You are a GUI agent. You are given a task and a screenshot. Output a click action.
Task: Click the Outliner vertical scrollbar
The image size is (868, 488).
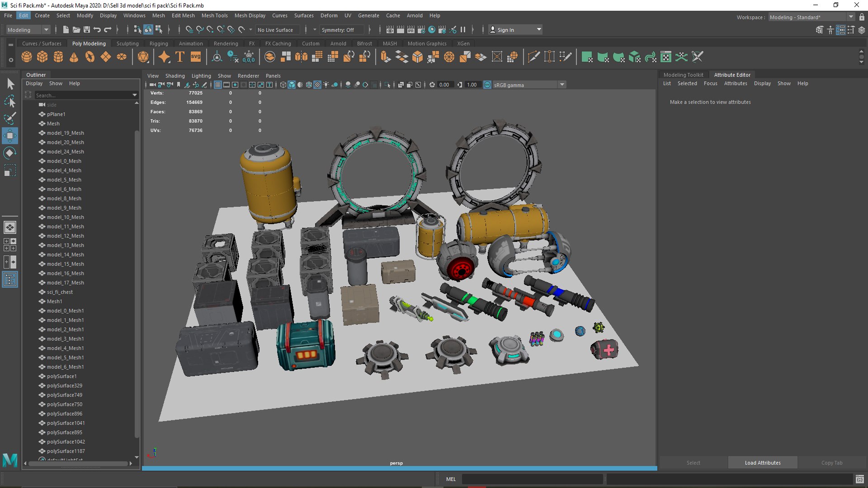137,284
